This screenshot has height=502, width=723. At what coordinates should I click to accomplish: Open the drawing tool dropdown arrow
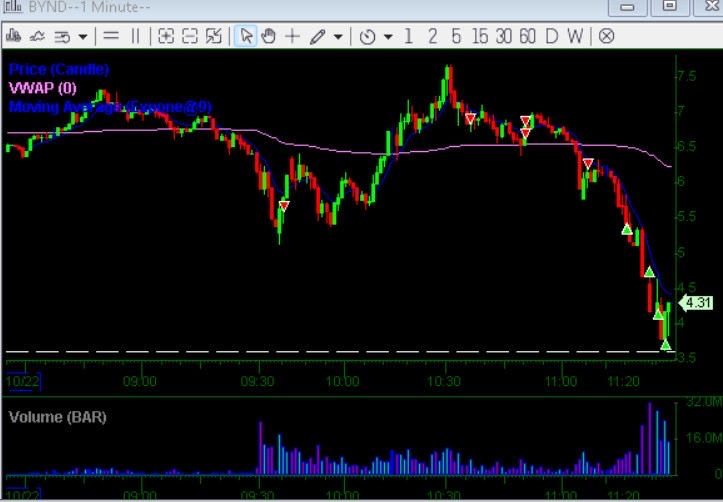point(338,36)
